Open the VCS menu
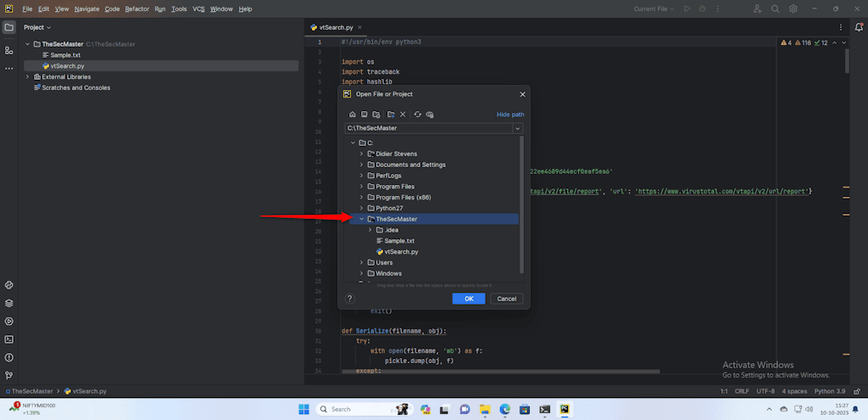Viewport: 868px width, 420px height. pos(198,8)
